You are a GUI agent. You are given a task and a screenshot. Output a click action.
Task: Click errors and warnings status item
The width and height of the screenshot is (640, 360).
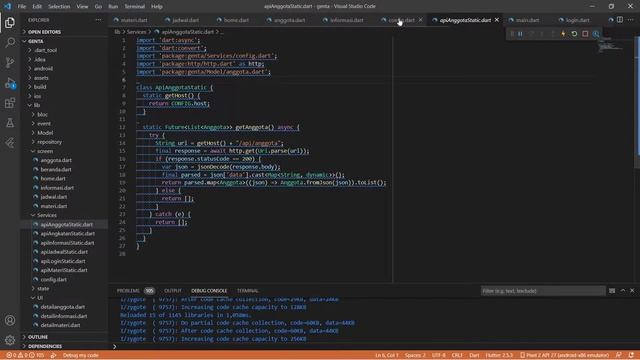(x=24, y=355)
